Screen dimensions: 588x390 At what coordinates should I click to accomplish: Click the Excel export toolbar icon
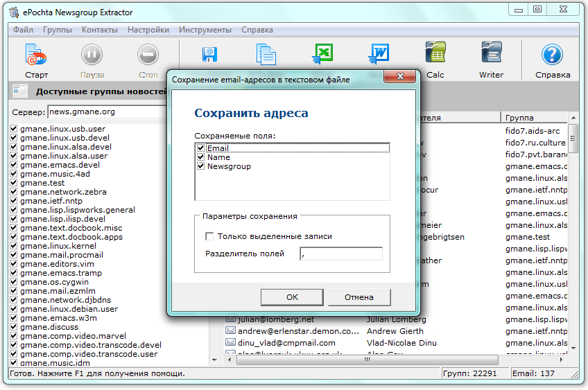[x=322, y=54]
